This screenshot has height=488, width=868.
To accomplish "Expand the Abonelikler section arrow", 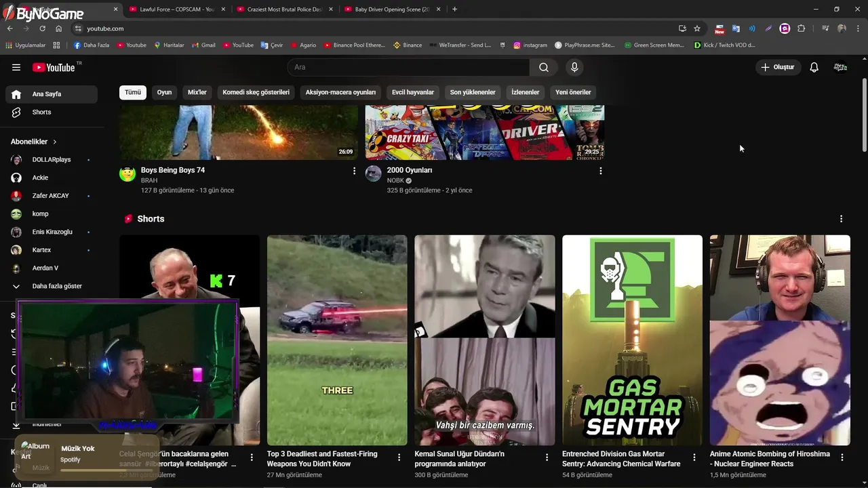I will point(55,142).
